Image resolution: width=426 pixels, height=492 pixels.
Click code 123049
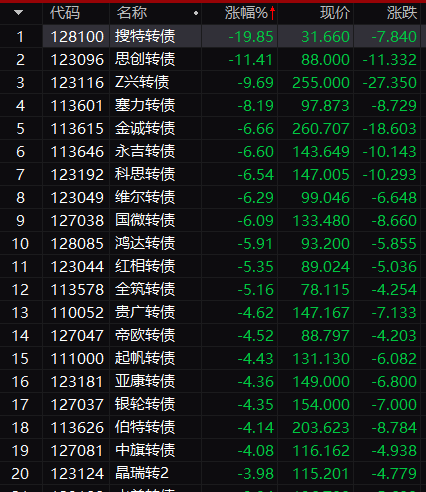coord(77,198)
